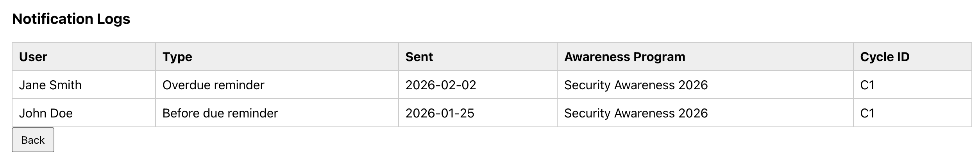Click Security Awareness 2026 in Jane Smith's row

(636, 85)
